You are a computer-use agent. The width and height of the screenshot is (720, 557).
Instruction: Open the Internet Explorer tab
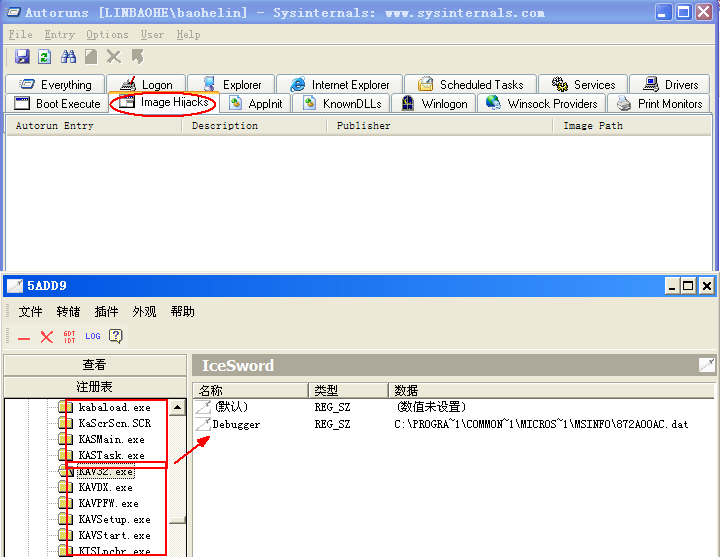[x=339, y=84]
